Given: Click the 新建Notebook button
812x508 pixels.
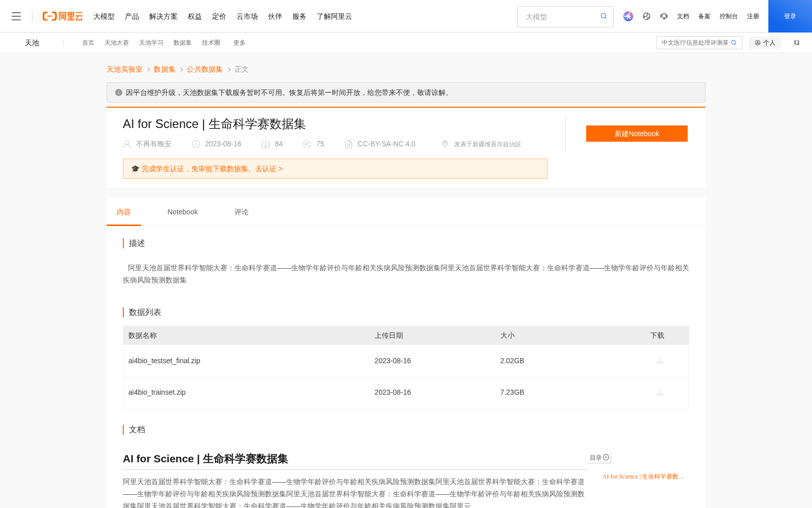Looking at the screenshot, I should tap(637, 134).
